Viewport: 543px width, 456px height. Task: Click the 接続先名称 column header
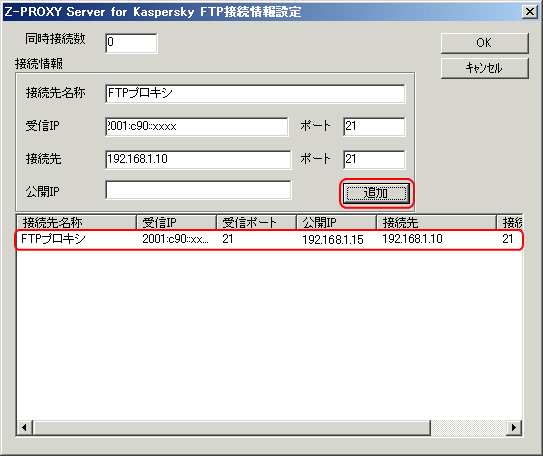(76, 222)
